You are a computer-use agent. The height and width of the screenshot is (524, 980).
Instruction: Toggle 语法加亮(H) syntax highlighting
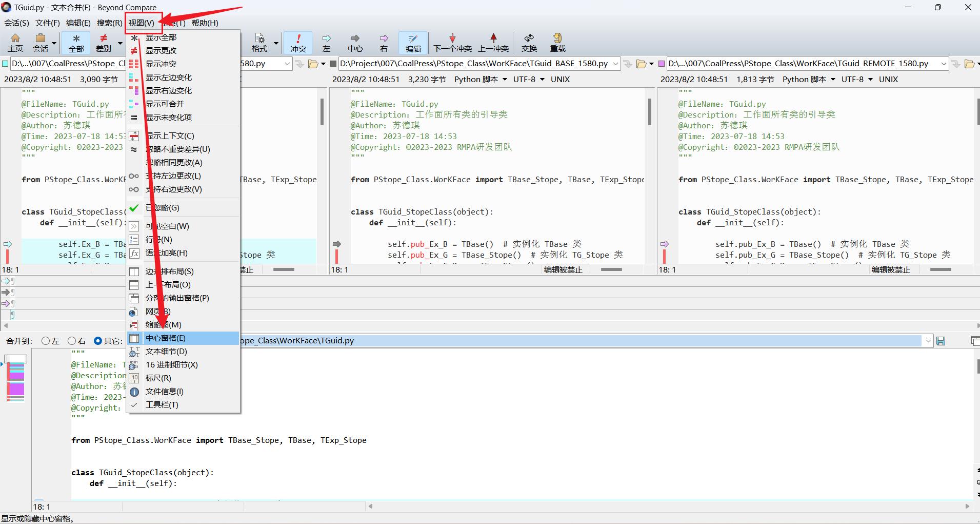(183, 253)
